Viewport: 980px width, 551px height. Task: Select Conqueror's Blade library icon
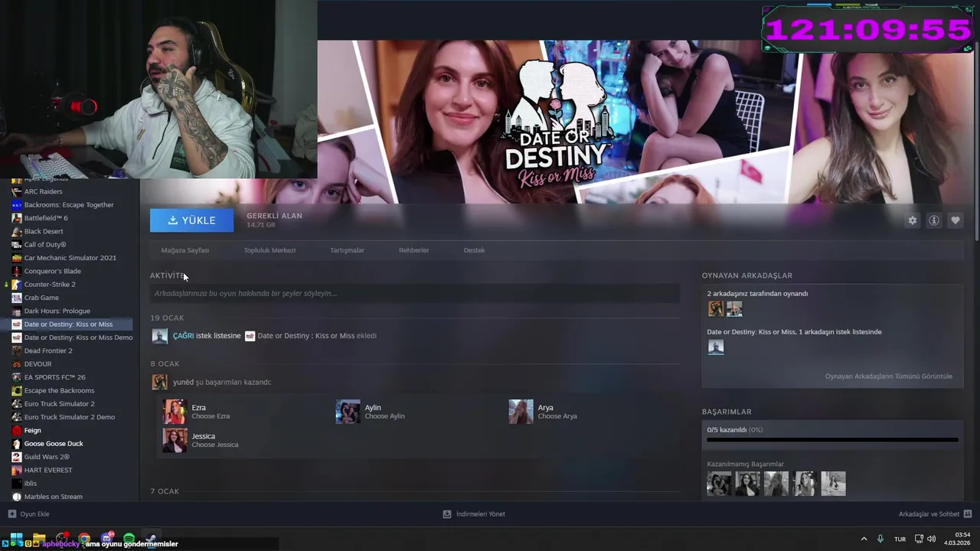coord(17,271)
